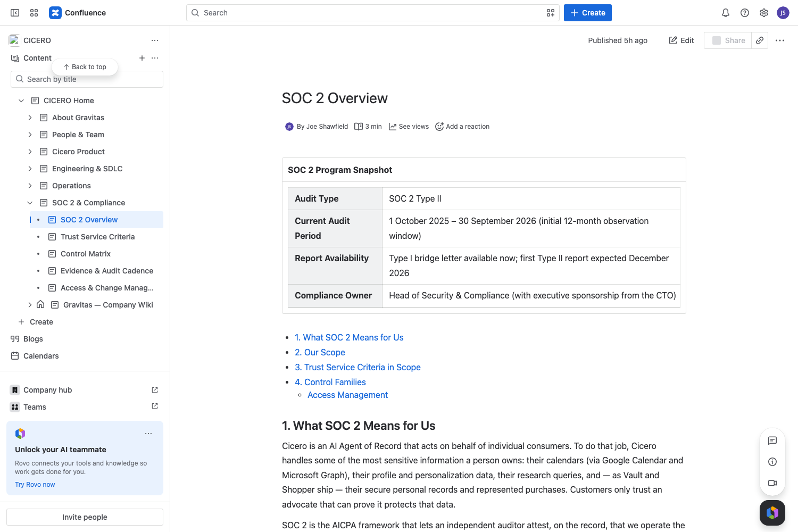Collapse SOC 2 & Compliance subtree

coord(30,203)
